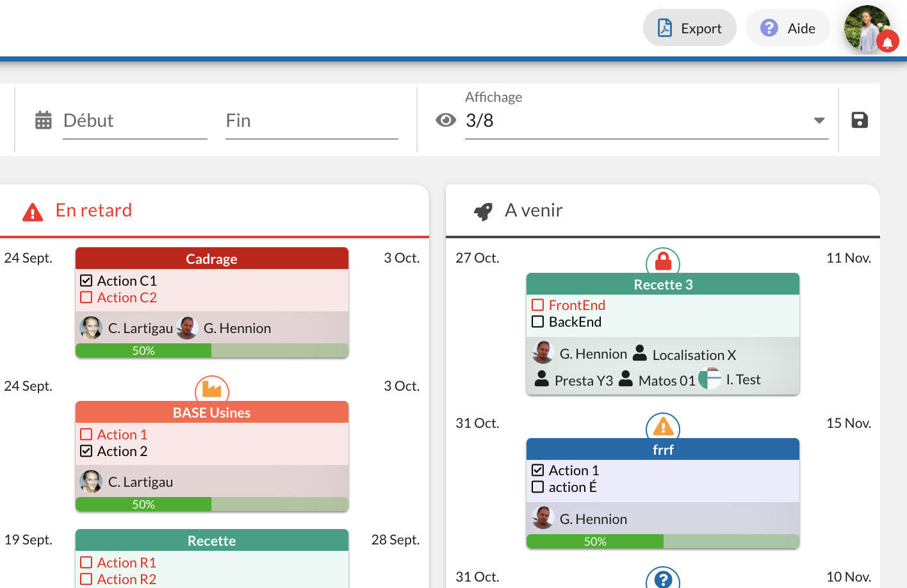Open the Affichage 3/8 dropdown

pyautogui.click(x=819, y=120)
